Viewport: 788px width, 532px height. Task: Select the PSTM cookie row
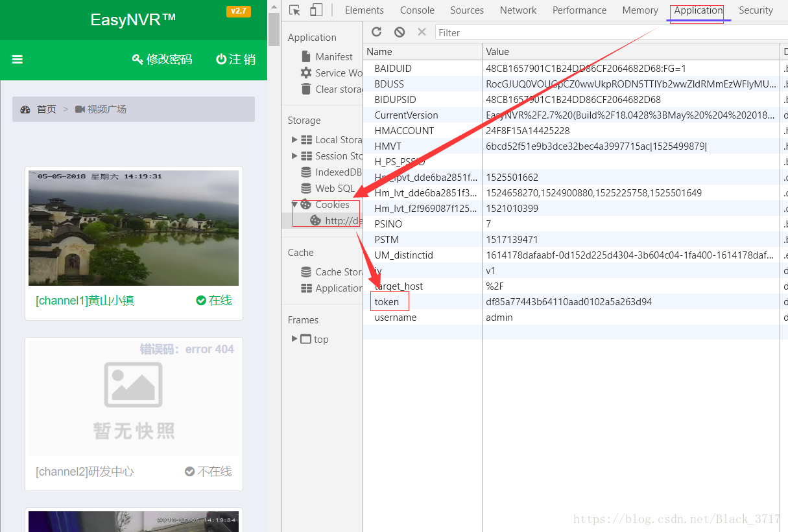point(575,240)
